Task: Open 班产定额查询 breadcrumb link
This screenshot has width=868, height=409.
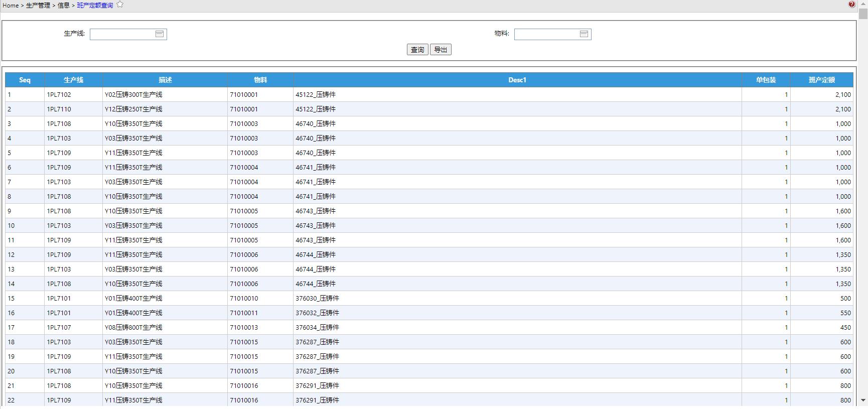Action: coord(95,6)
